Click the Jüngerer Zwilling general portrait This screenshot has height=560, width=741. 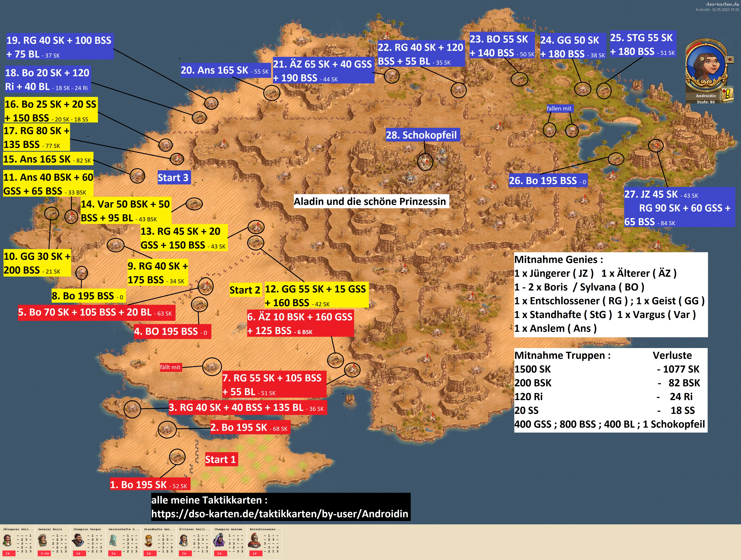(7, 541)
